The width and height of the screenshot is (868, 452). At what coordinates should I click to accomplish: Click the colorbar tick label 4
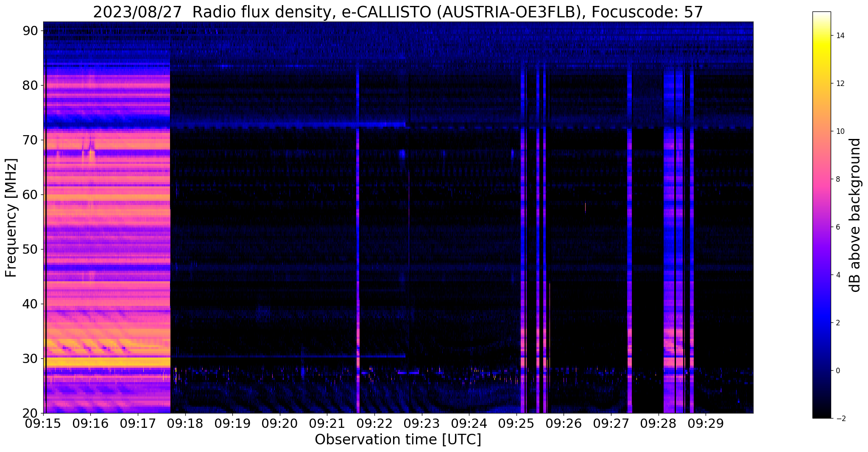[x=837, y=275]
